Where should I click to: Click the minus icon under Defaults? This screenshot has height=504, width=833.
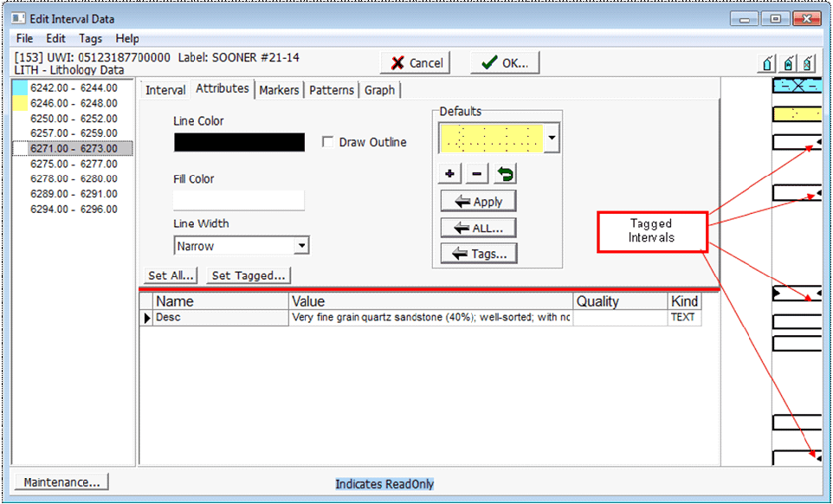[477, 174]
